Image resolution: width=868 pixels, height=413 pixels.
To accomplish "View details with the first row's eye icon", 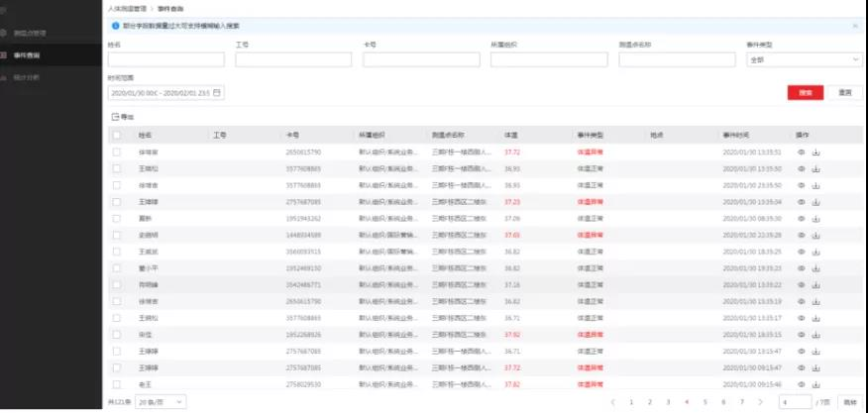I will coord(802,153).
